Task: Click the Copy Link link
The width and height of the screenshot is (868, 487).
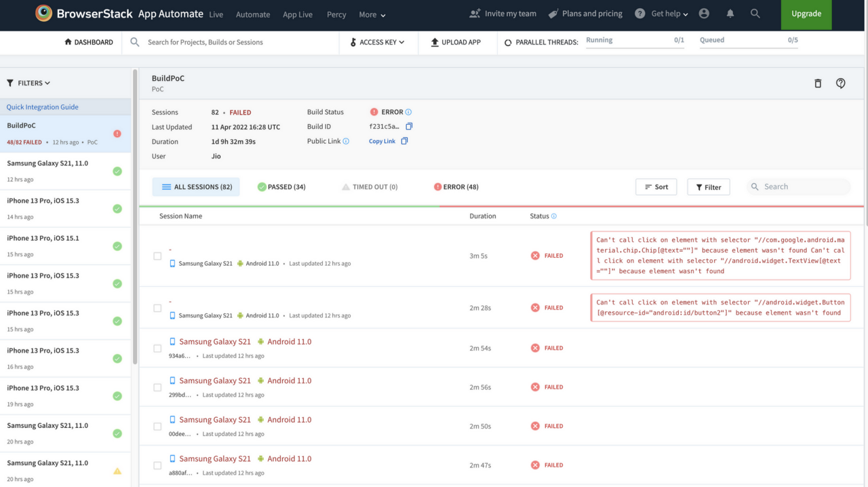Action: pos(382,141)
